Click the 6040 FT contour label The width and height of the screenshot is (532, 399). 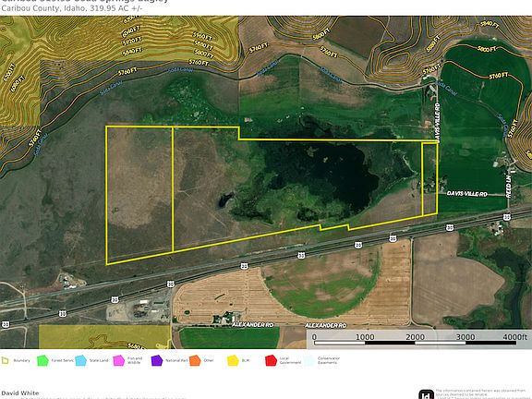131,32
